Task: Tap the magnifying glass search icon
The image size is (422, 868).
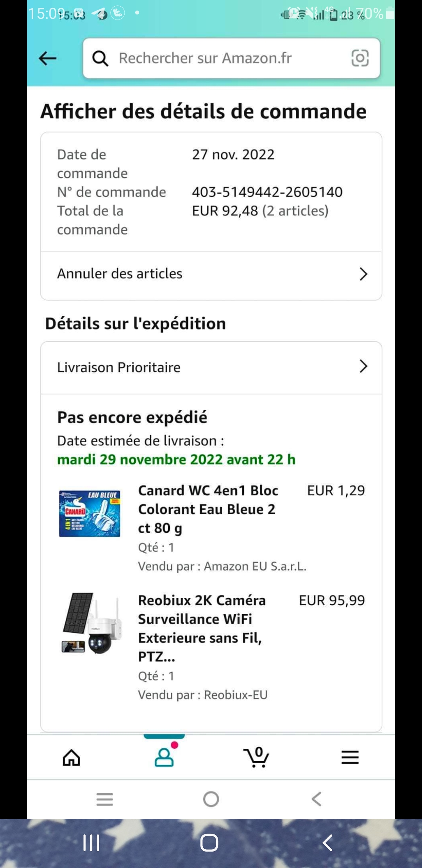Action: coord(100,59)
